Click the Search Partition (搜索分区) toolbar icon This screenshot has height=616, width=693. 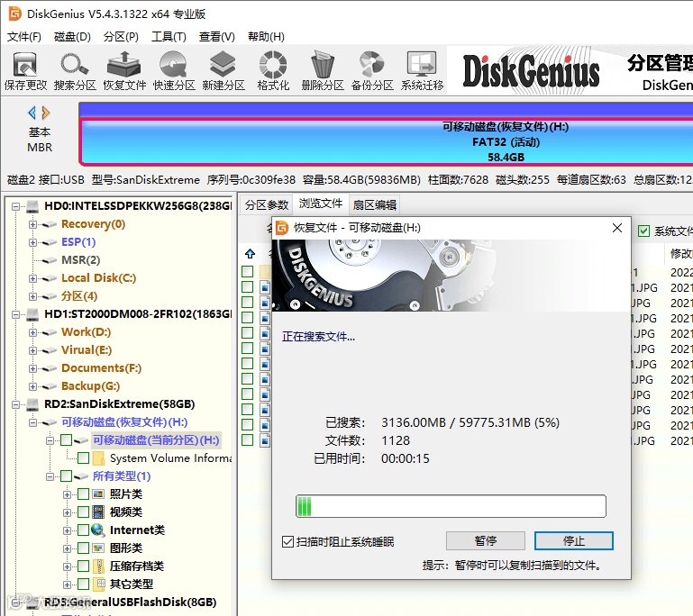[x=75, y=71]
